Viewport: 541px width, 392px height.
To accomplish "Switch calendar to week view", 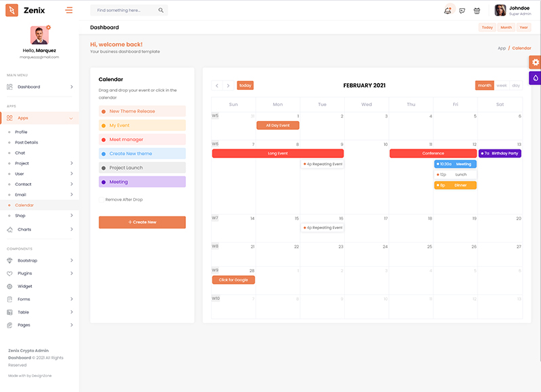I will [x=501, y=86].
